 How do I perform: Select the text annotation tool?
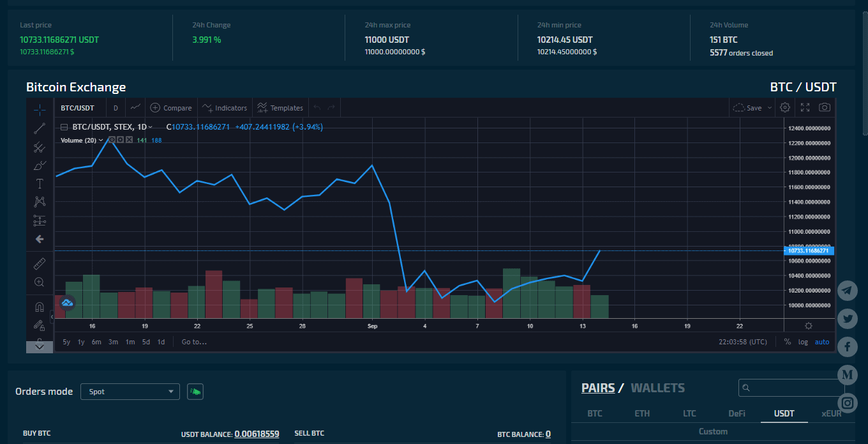point(40,184)
